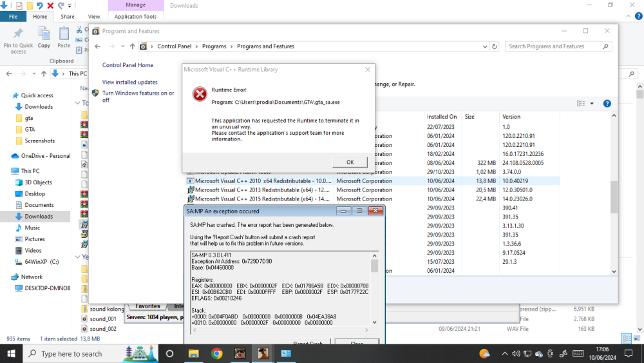The height and width of the screenshot is (363, 644).
Task: Select Documents in navigation pane
Action: tap(39, 205)
